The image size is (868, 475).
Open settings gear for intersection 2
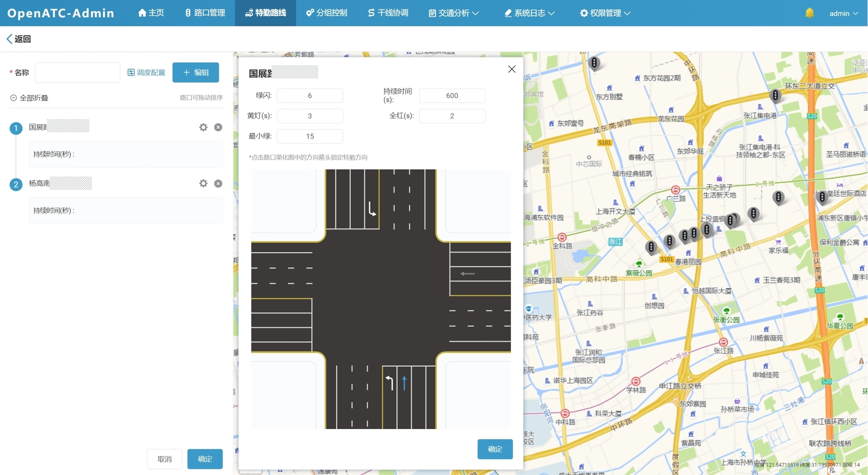coord(203,183)
